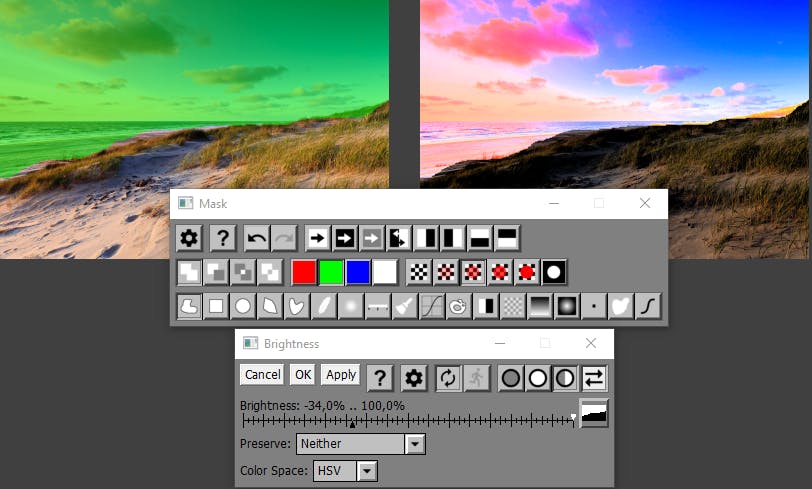Toggle white-over-gray overlapping squares mode
This screenshot has width=812, height=489.
pos(216,272)
